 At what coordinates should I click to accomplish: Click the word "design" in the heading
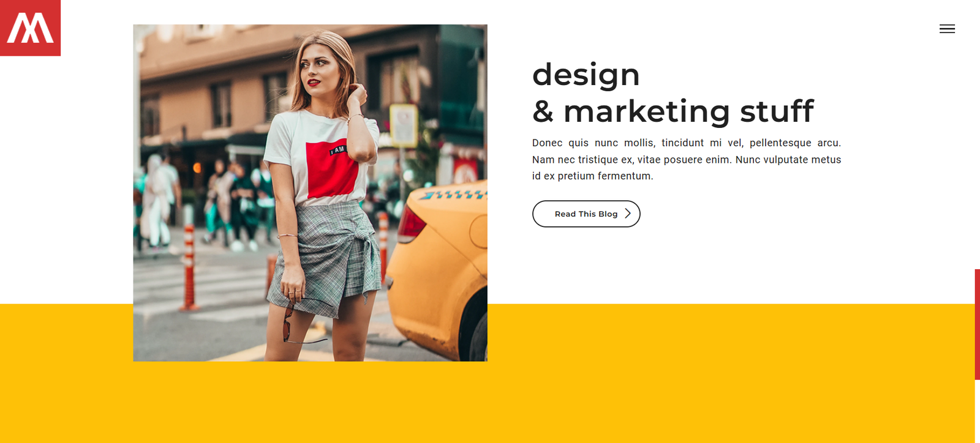coord(586,75)
